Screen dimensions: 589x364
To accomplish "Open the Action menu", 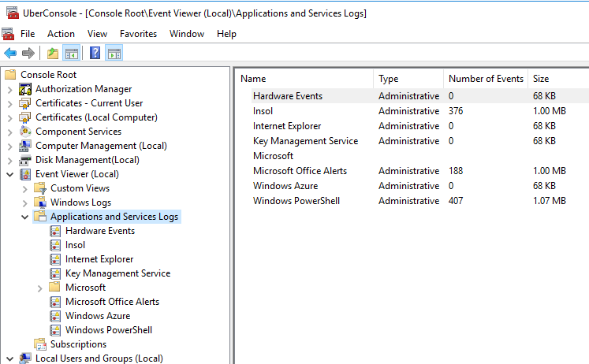I will pos(61,34).
